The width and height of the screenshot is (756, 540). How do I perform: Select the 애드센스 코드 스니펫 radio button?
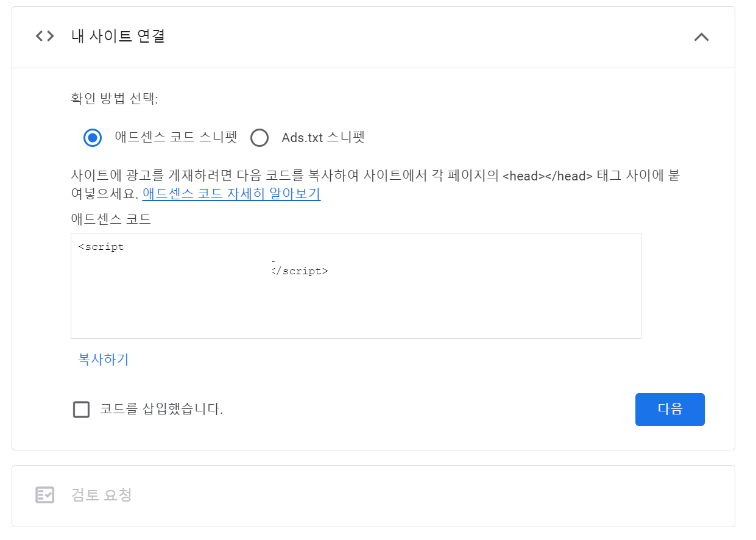[93, 138]
